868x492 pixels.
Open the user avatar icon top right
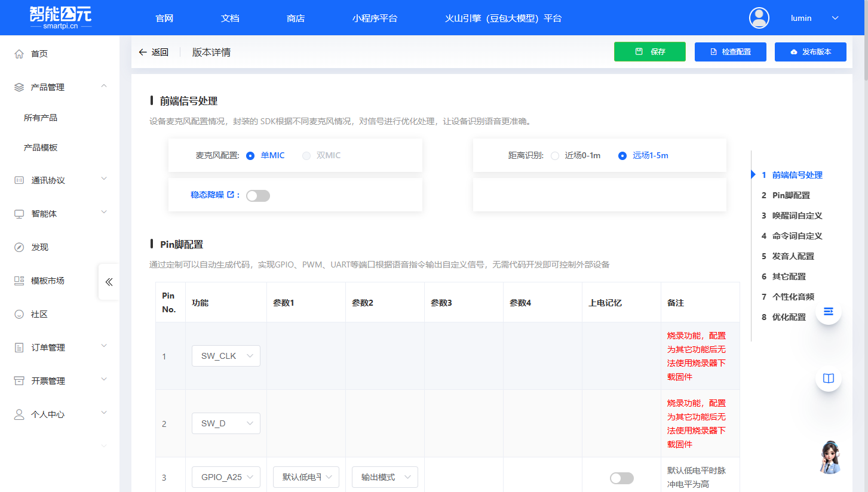click(x=759, y=18)
